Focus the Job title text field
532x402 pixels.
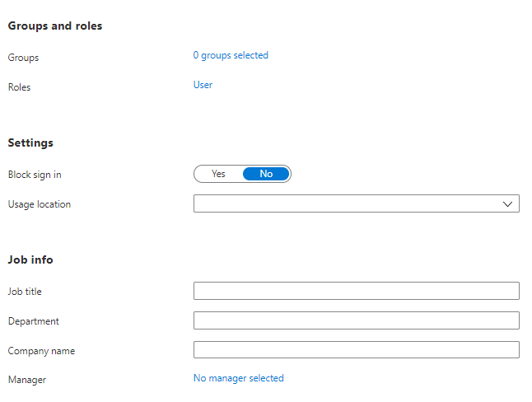(x=356, y=291)
